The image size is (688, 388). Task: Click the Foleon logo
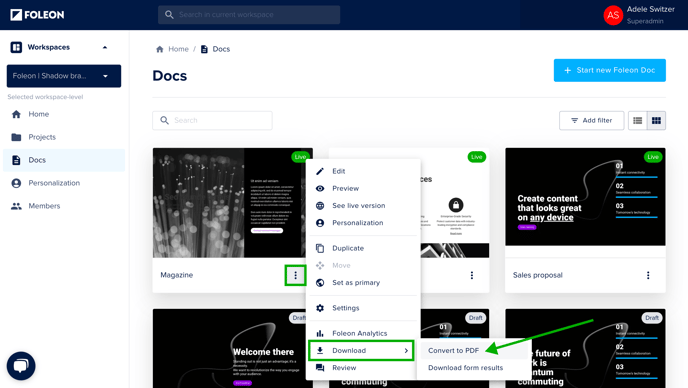37,15
